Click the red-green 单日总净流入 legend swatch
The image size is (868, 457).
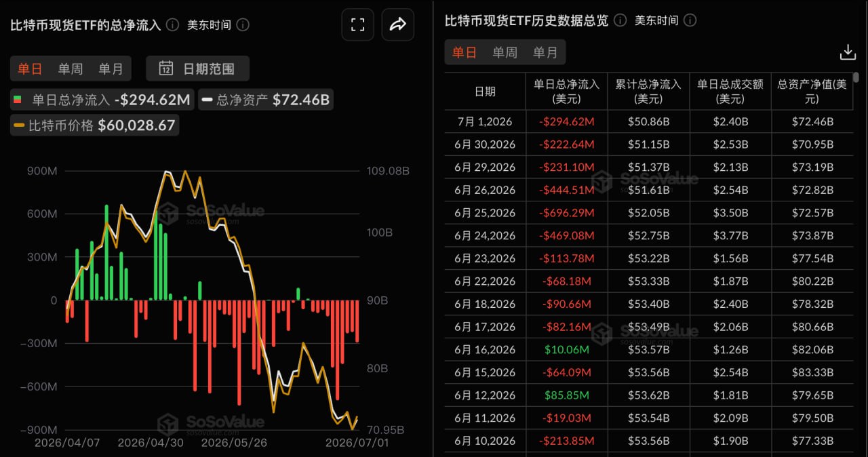click(19, 100)
